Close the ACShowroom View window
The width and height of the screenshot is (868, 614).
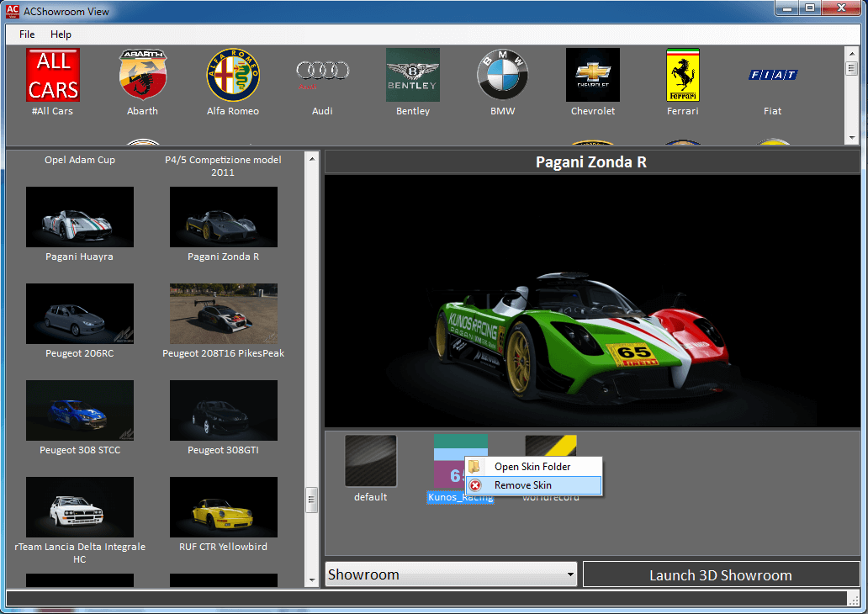tap(841, 8)
